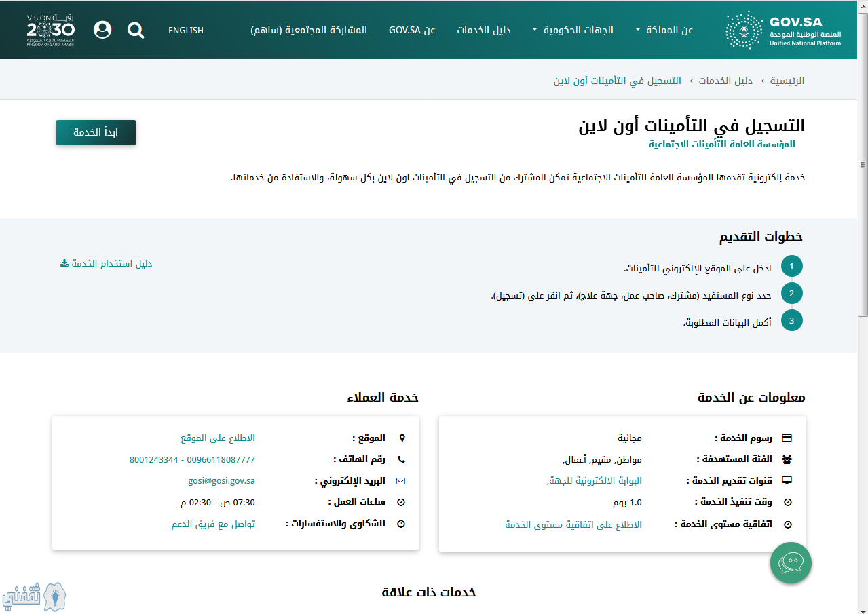Click the download icon beside دليل استخدام الخدمة

click(x=64, y=263)
